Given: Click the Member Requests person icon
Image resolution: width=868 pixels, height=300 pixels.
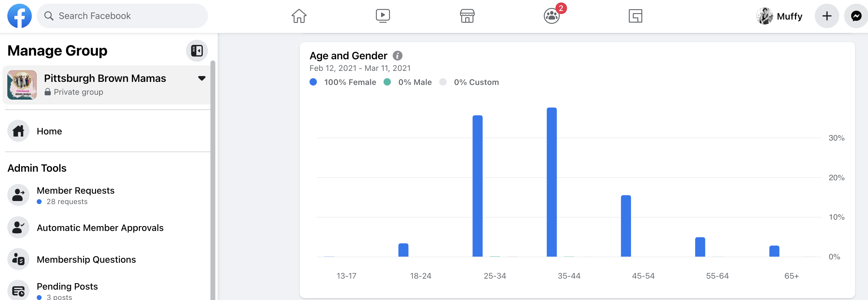Looking at the screenshot, I should (x=19, y=195).
